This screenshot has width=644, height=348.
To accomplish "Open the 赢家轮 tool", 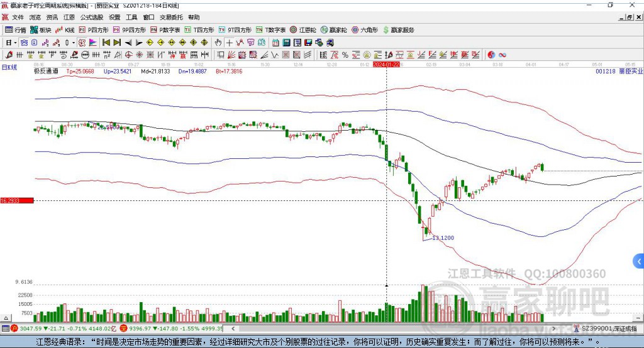I will (x=334, y=30).
